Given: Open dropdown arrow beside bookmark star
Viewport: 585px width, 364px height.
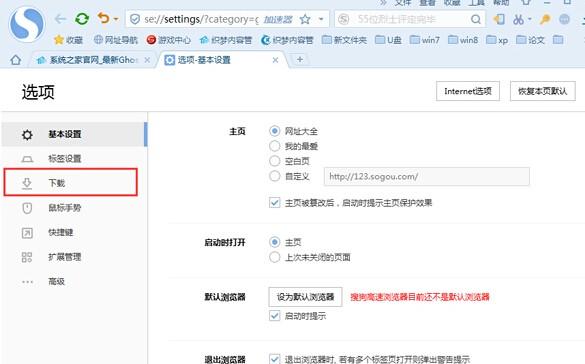Looking at the screenshot, I should coord(321,19).
